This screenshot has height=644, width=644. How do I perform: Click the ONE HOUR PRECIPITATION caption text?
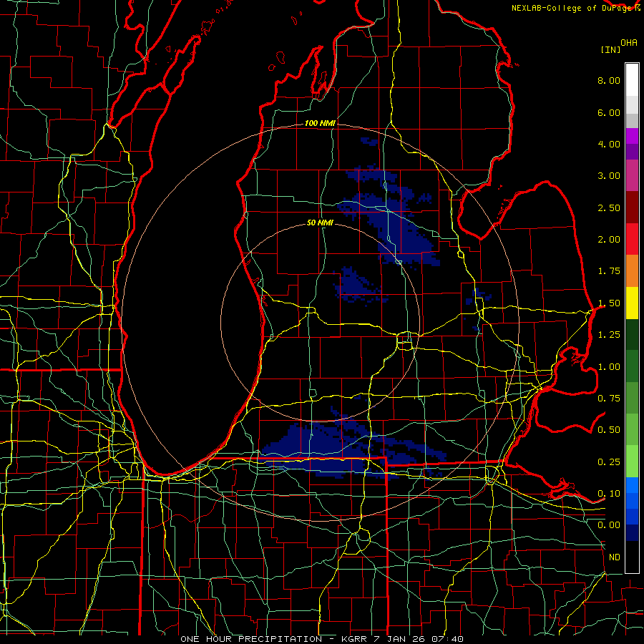(251, 639)
